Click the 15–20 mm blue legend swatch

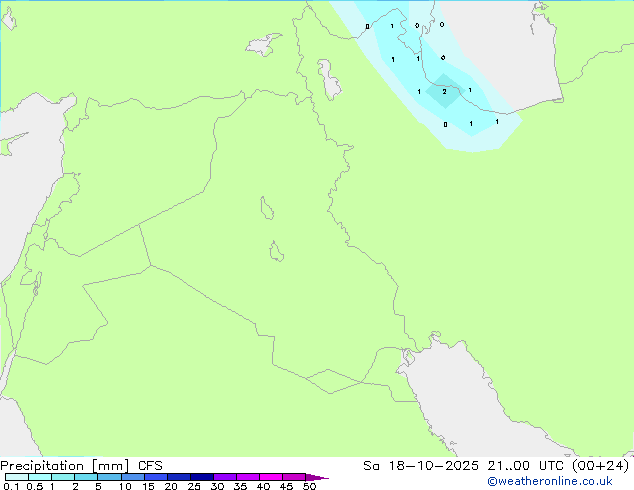pyautogui.click(x=156, y=477)
